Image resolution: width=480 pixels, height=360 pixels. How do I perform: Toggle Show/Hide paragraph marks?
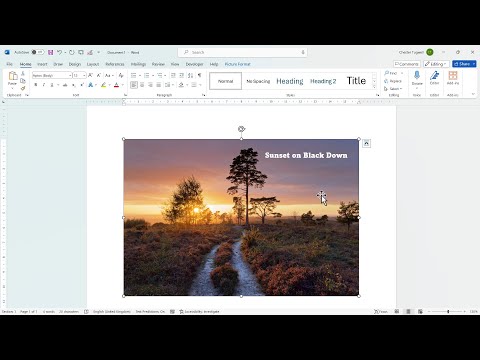(199, 75)
